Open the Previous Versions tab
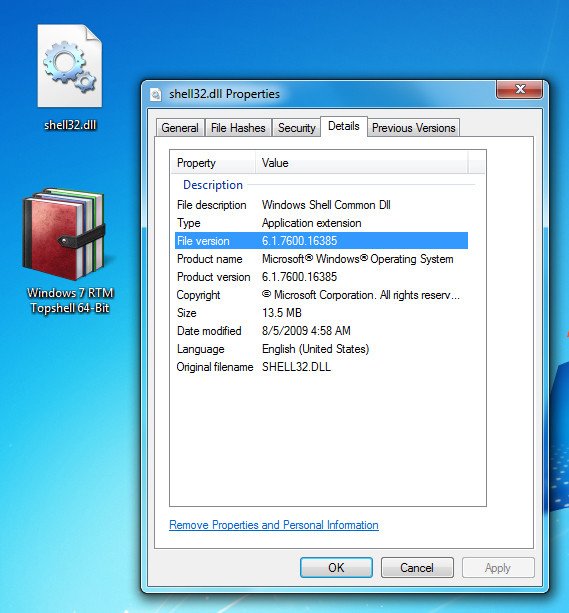The image size is (569, 613). coord(413,128)
